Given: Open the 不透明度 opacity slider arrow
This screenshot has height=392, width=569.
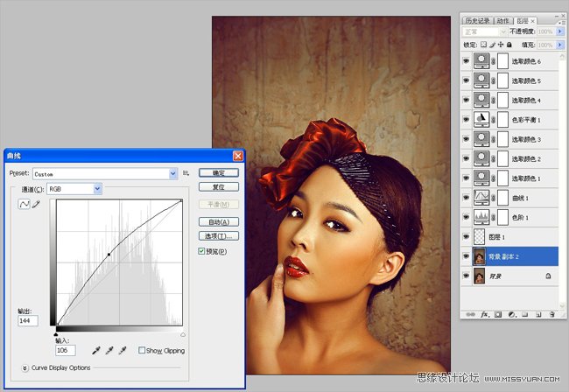Looking at the screenshot, I should click(560, 31).
